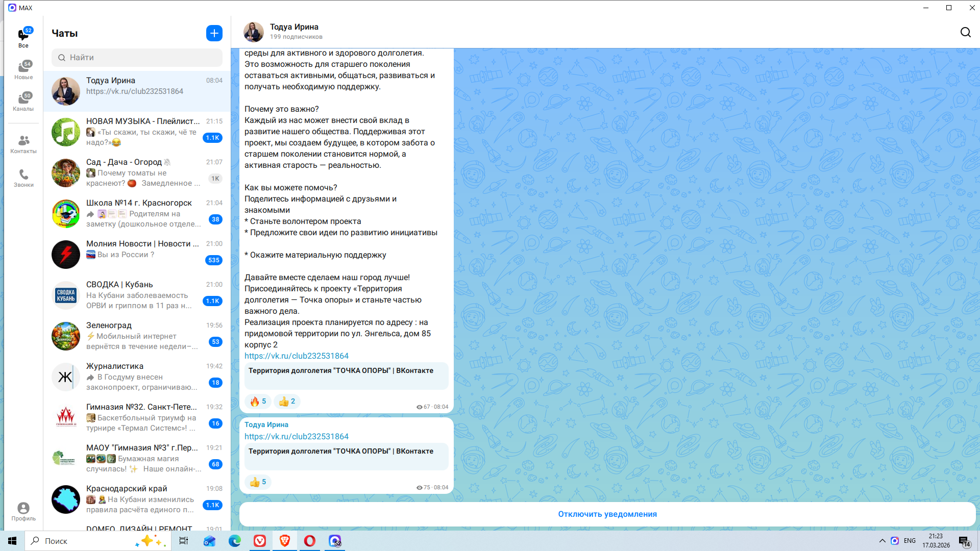
Task: Show hidden system tray icons chevron
Action: click(x=882, y=541)
